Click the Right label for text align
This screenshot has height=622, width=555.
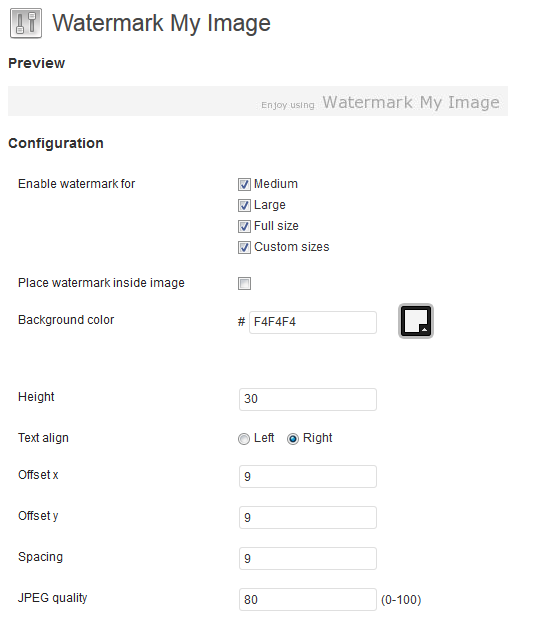(x=317, y=438)
